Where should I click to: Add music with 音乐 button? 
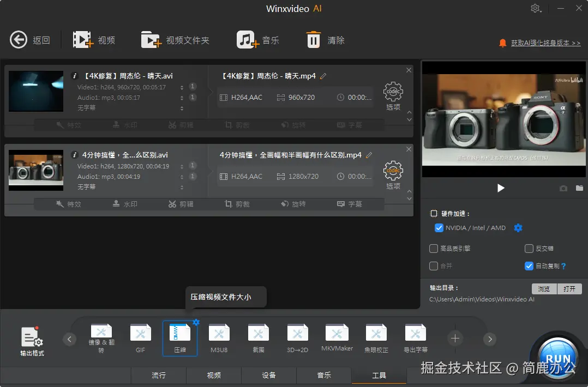tap(258, 40)
